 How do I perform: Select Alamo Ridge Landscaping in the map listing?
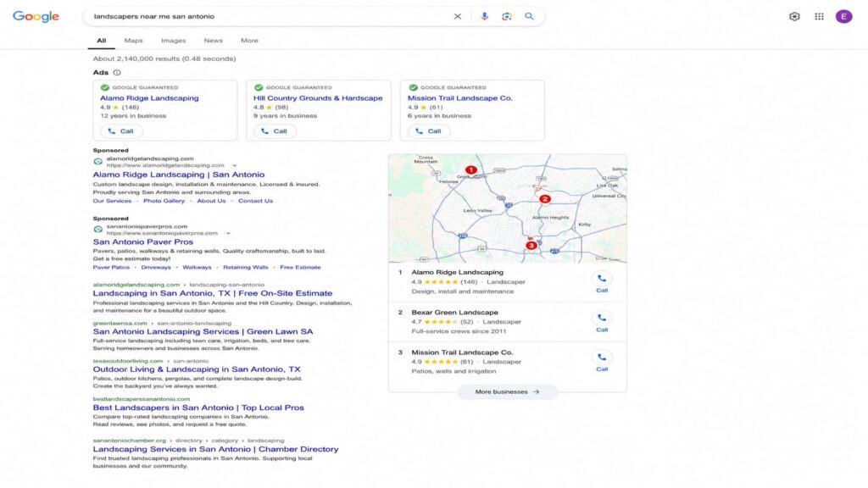[457, 272]
